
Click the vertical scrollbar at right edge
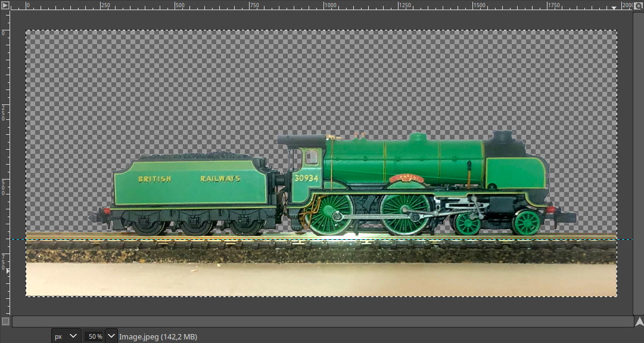point(639,163)
